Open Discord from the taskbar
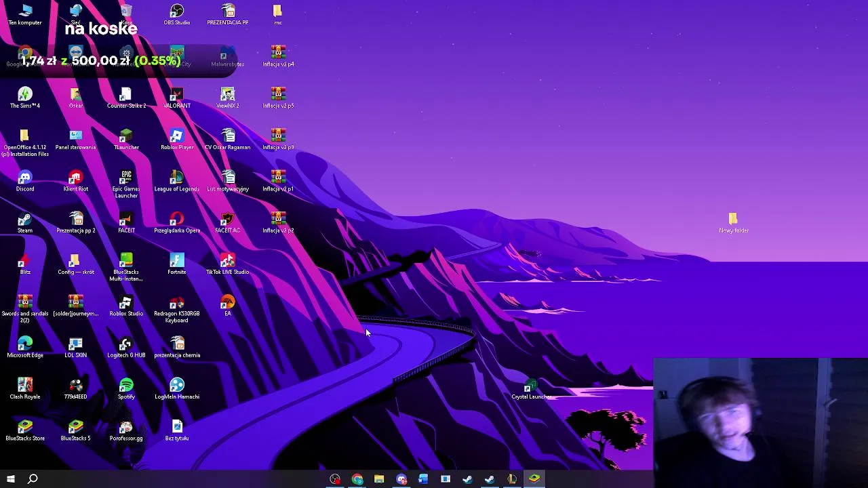The image size is (868, 488). [x=401, y=479]
